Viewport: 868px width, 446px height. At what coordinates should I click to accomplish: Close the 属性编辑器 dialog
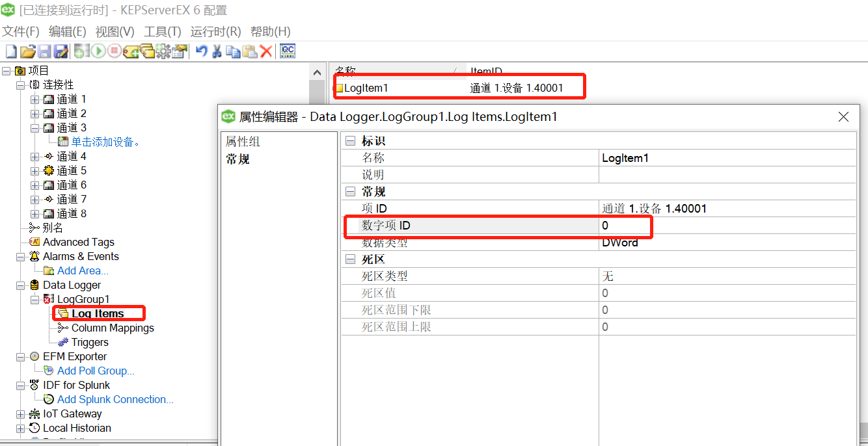click(843, 117)
